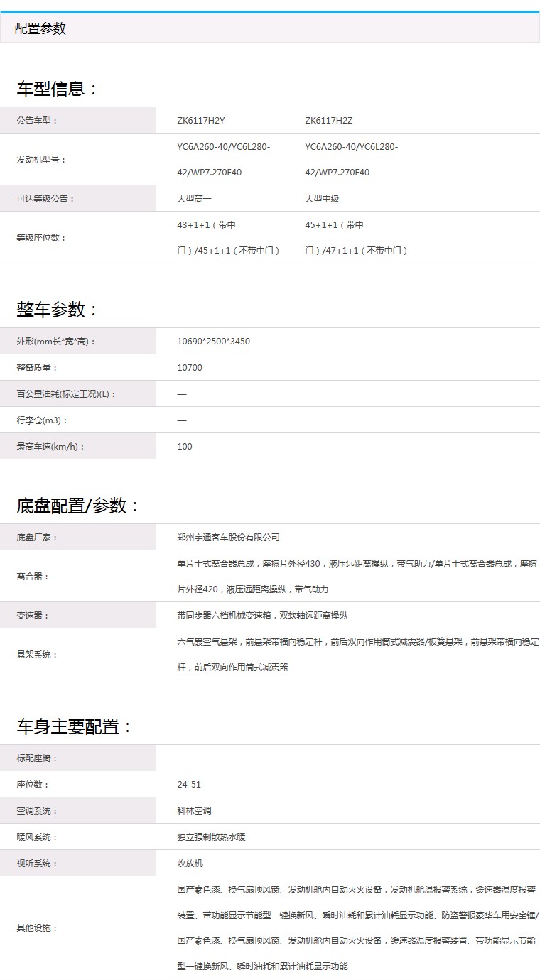Select the 配置参数 tab header
Screen dimensions: 540x980
click(x=40, y=28)
